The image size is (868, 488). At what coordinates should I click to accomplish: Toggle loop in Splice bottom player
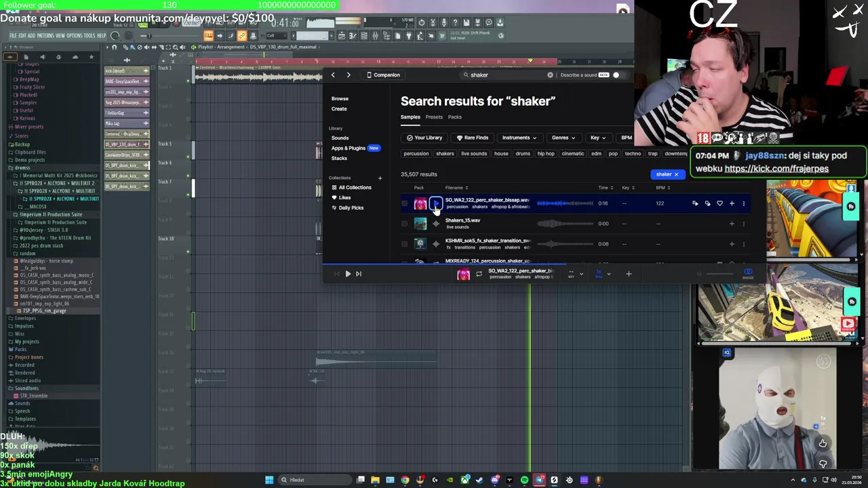pyautogui.click(x=479, y=274)
